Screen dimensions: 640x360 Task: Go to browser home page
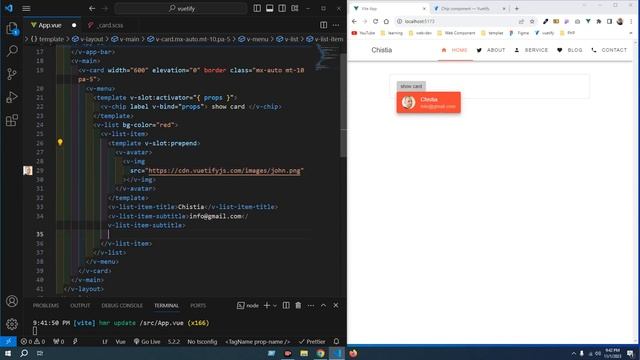pos(386,21)
